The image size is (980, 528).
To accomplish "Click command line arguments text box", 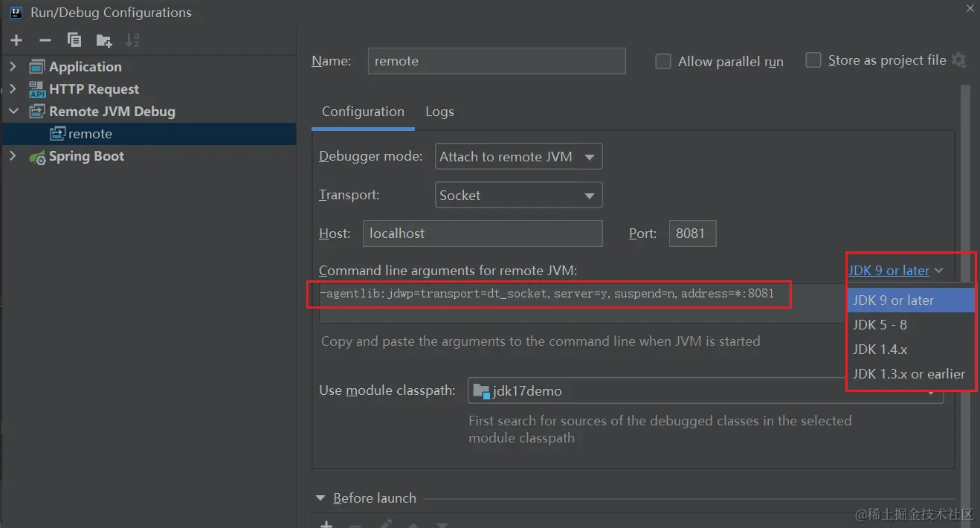I will (x=583, y=303).
